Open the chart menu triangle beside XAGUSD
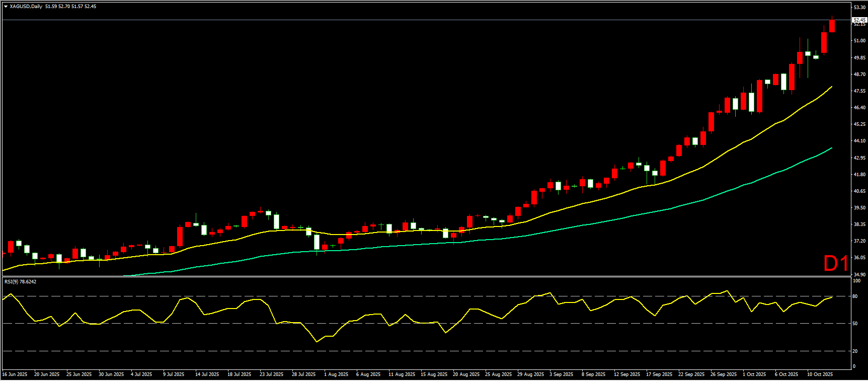Viewport: 868px width, 381px height. [6, 7]
